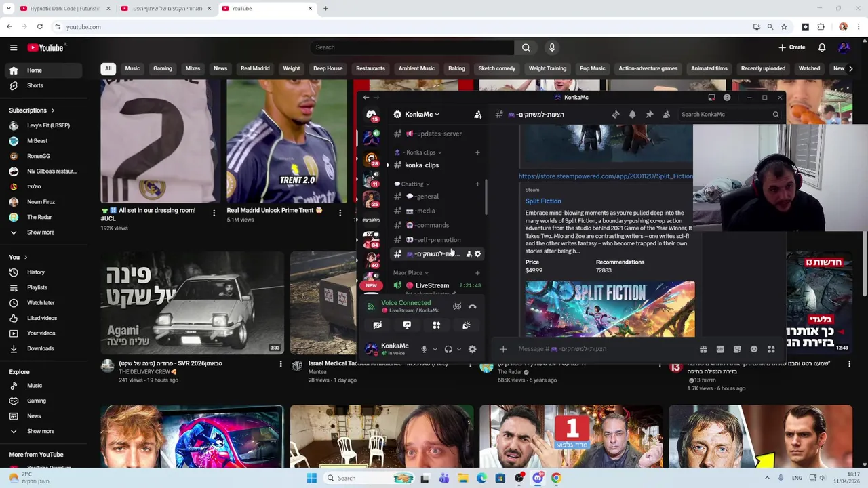Screen dimensions: 868x488
Task: Open Discord soundboard button
Action: pyautogui.click(x=467, y=325)
